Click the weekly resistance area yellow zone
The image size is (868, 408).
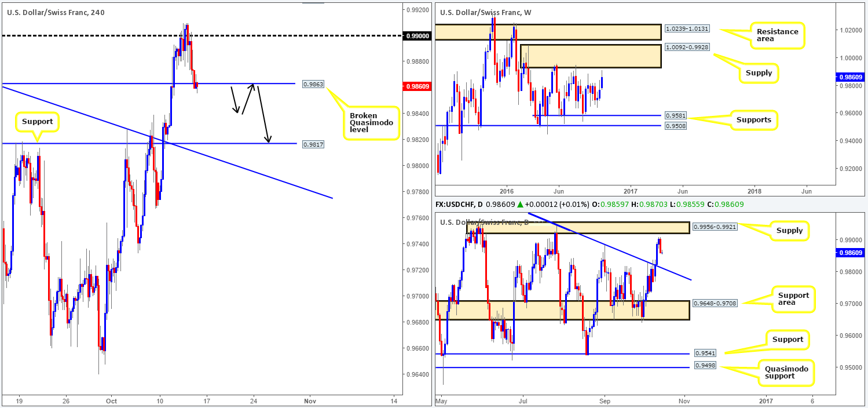click(x=549, y=32)
